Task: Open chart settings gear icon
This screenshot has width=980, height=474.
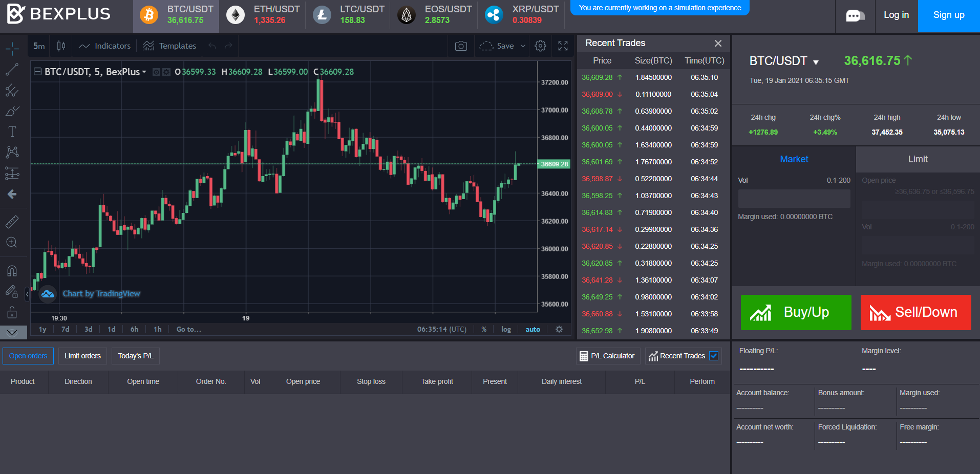Action: pos(540,46)
